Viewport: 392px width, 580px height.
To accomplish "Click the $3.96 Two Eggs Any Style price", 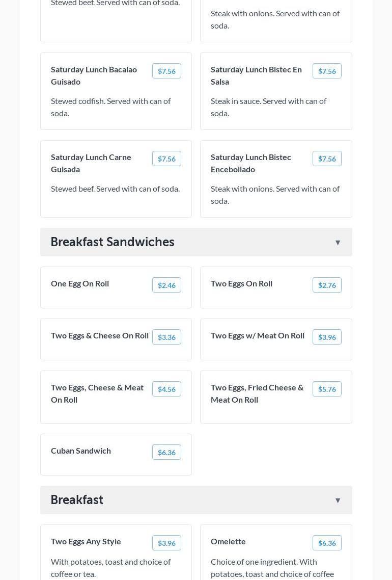I will (166, 543).
